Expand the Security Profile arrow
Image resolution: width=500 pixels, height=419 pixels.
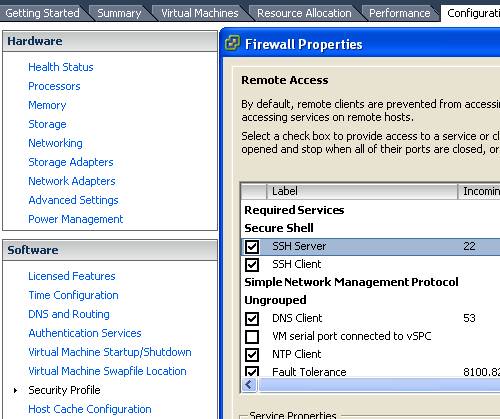(x=15, y=390)
